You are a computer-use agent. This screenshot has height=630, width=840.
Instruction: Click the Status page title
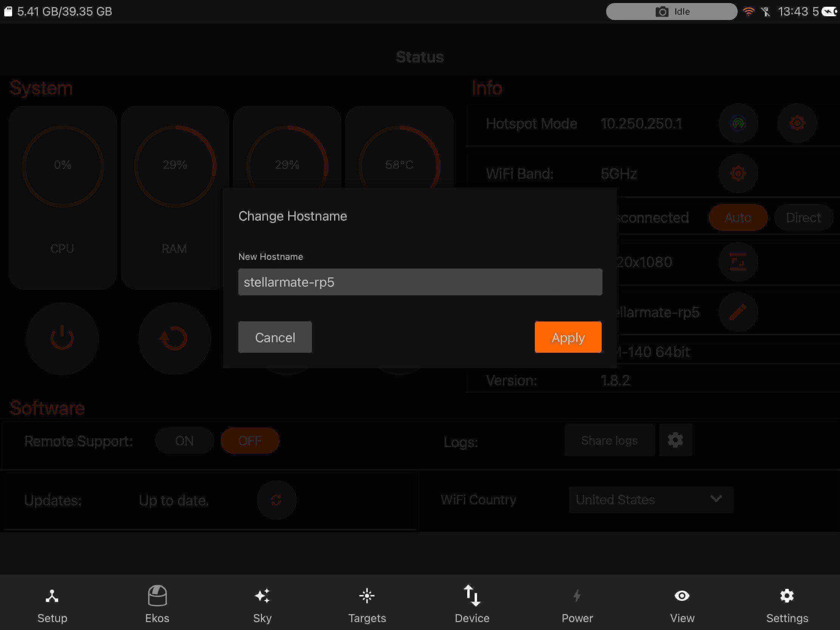(x=420, y=57)
